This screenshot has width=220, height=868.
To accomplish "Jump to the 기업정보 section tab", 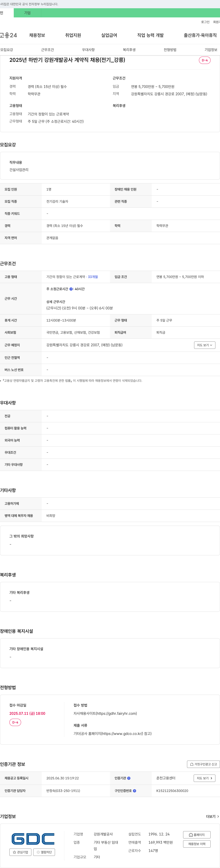I will point(211,50).
